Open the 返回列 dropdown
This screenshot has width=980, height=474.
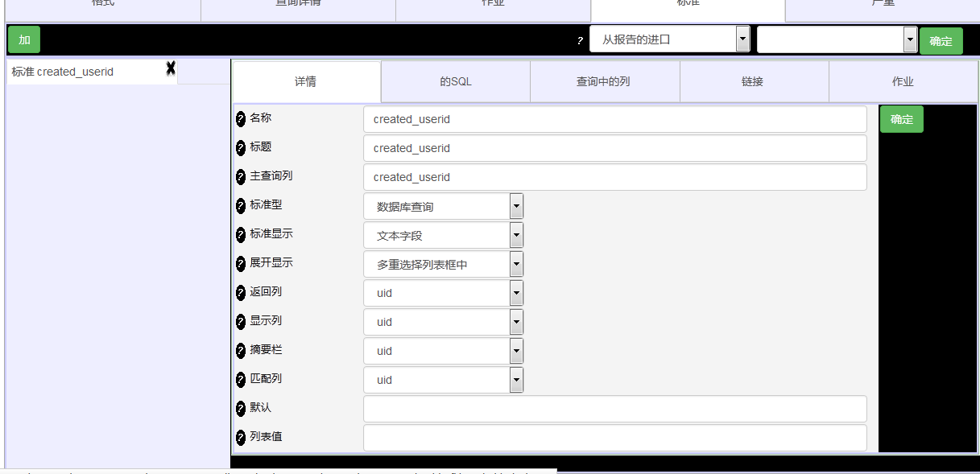pos(444,293)
